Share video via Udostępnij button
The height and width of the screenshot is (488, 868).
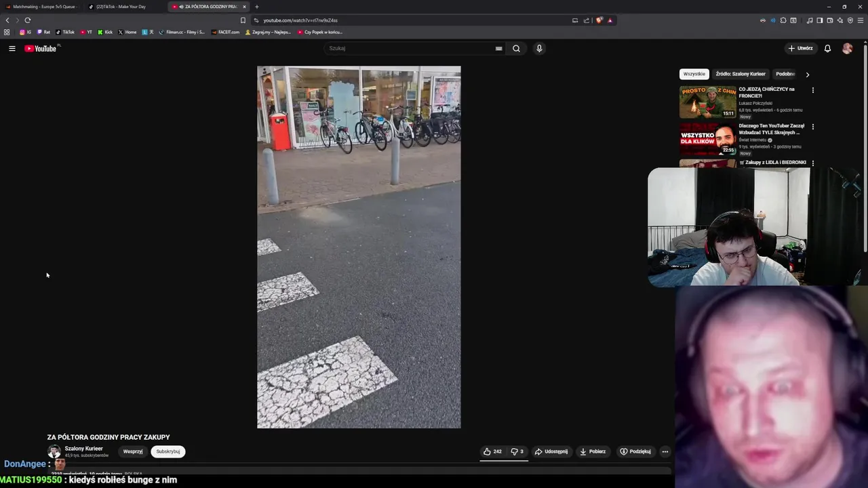point(551,451)
